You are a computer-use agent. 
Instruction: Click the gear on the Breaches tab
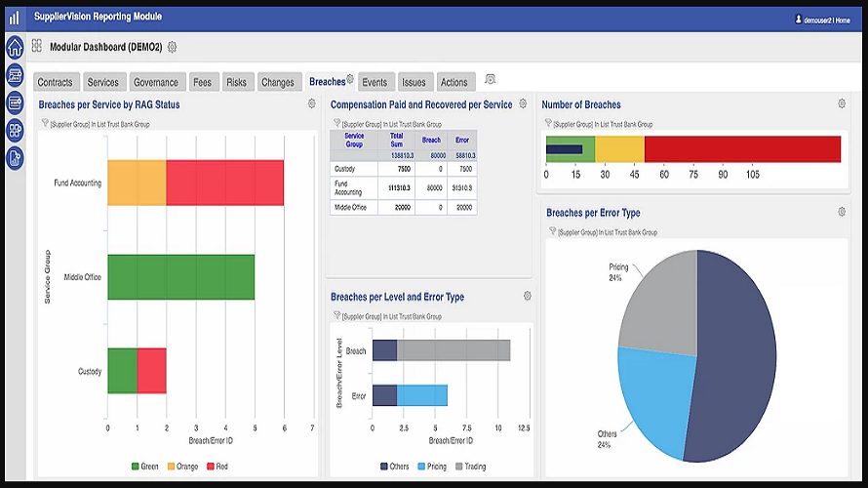tap(350, 79)
